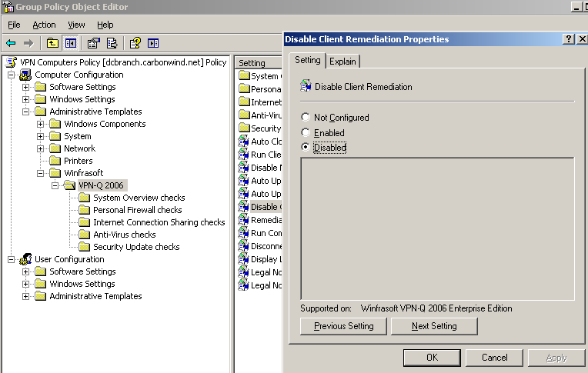Click the open VPN-Q 2006 folder icon
The height and width of the screenshot is (373, 588).
tap(70, 185)
